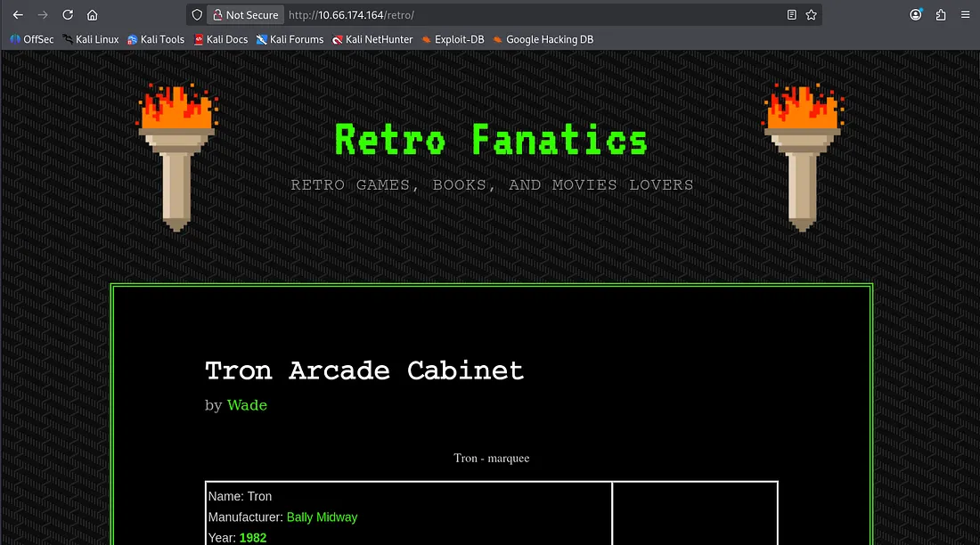980x545 pixels.
Task: Open the Exploit-DB bookmark
Action: point(453,39)
